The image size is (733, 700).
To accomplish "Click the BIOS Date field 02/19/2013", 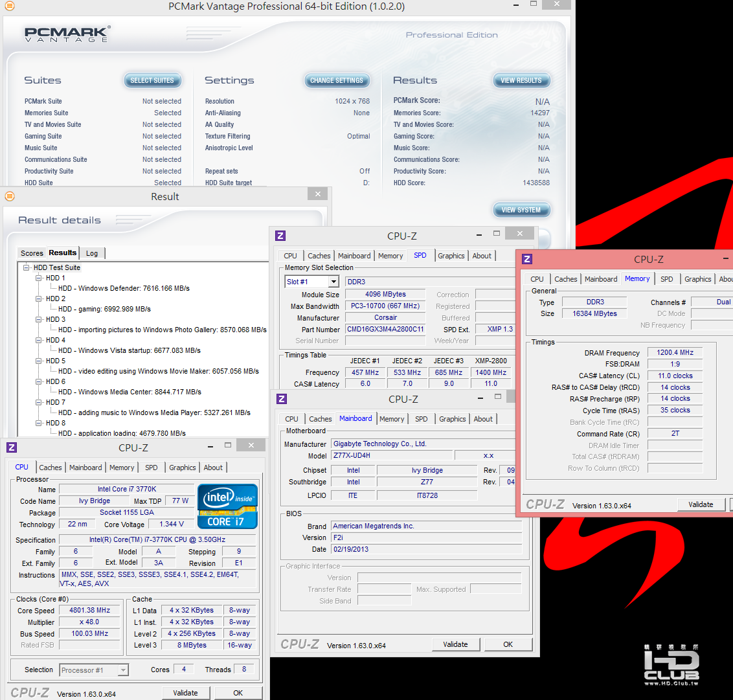I will (x=426, y=549).
